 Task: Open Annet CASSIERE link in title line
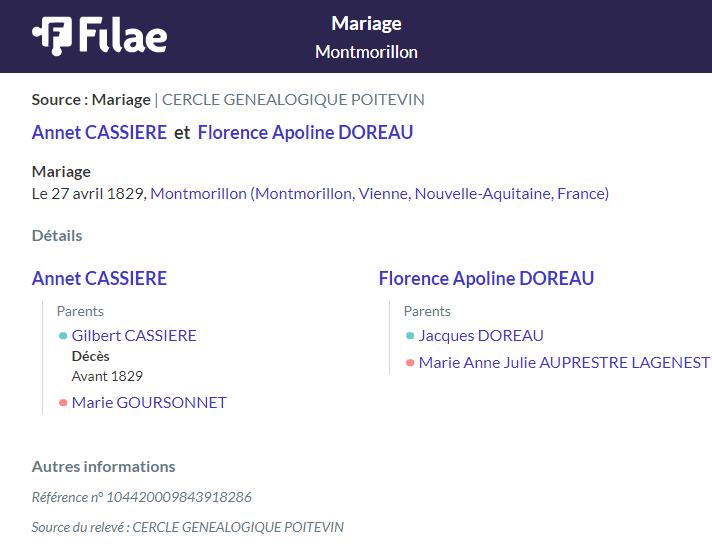[x=99, y=133]
